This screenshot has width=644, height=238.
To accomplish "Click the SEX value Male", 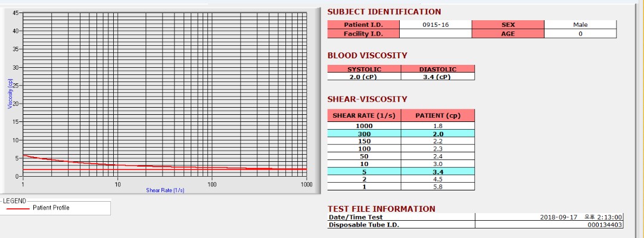I will click(x=580, y=24).
